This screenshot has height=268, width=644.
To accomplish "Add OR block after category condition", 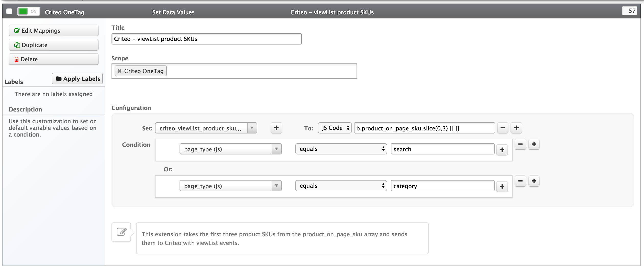I will click(x=534, y=181).
